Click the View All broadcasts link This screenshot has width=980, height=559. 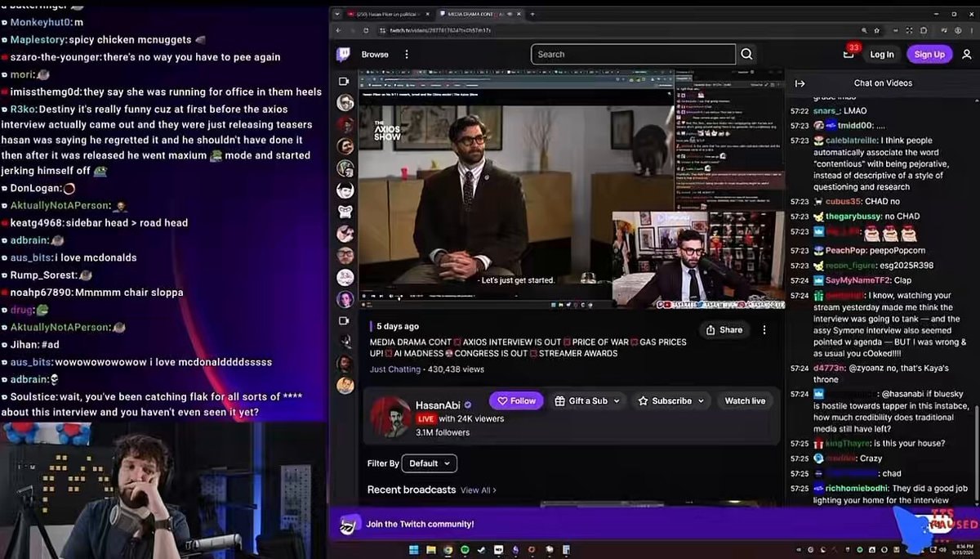pyautogui.click(x=478, y=490)
